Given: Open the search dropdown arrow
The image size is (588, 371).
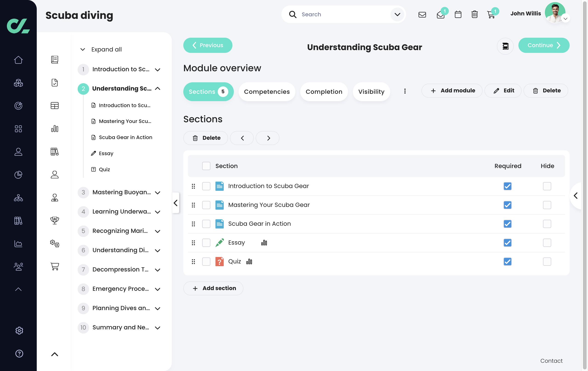Looking at the screenshot, I should pyautogui.click(x=397, y=14).
